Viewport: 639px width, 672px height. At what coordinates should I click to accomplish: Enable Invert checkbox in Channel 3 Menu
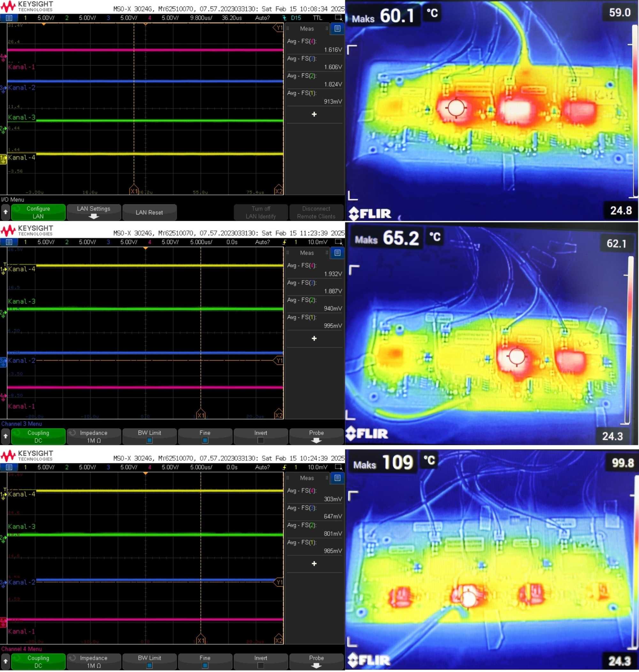click(261, 440)
